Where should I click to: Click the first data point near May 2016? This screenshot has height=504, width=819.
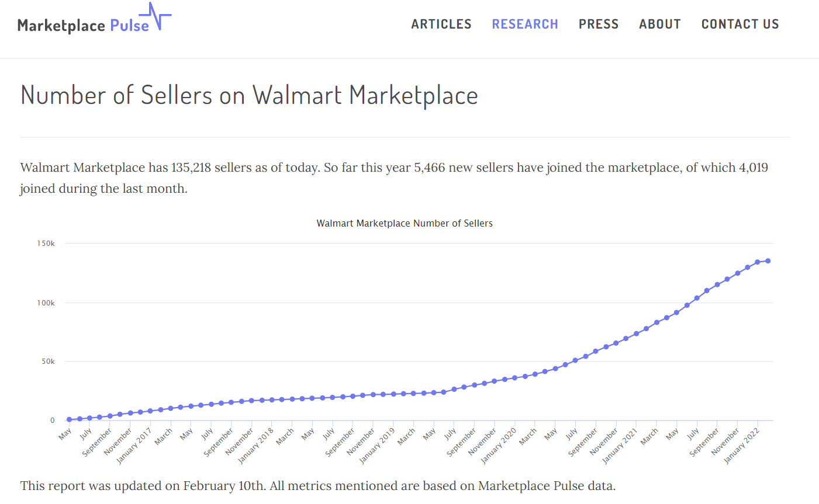click(68, 419)
